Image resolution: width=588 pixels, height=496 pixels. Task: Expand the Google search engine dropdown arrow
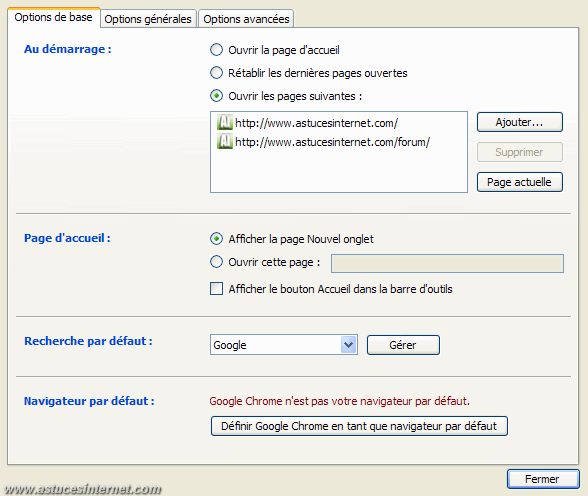click(x=349, y=345)
